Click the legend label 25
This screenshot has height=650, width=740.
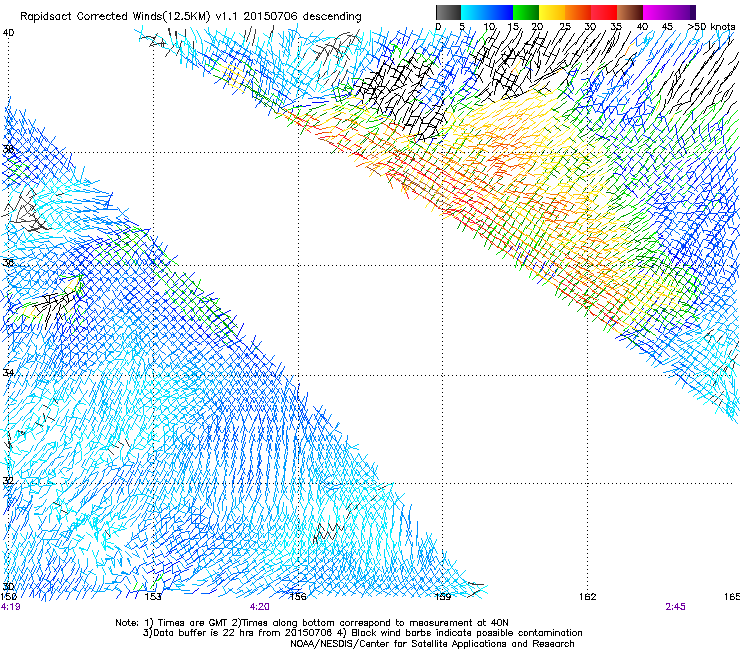pyautogui.click(x=564, y=26)
